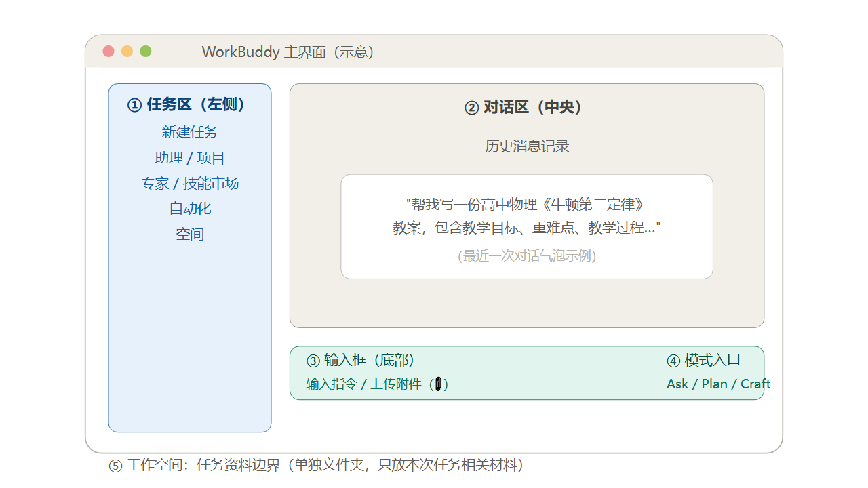The width and height of the screenshot is (868, 488).
Task: Click the green maximize window dot
Action: [x=146, y=52]
